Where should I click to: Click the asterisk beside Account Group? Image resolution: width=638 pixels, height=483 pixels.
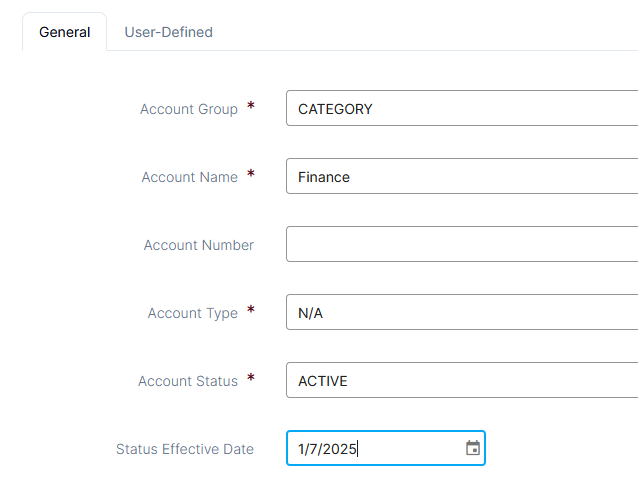pos(251,106)
